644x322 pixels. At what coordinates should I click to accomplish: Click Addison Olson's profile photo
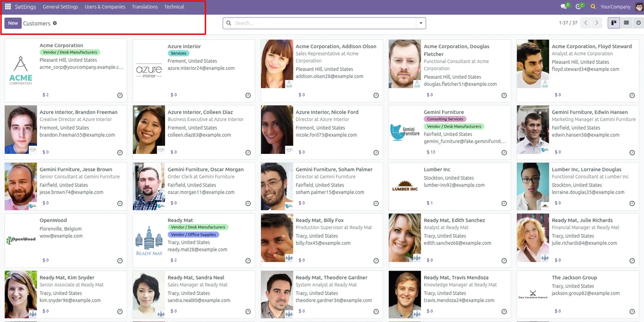277,64
